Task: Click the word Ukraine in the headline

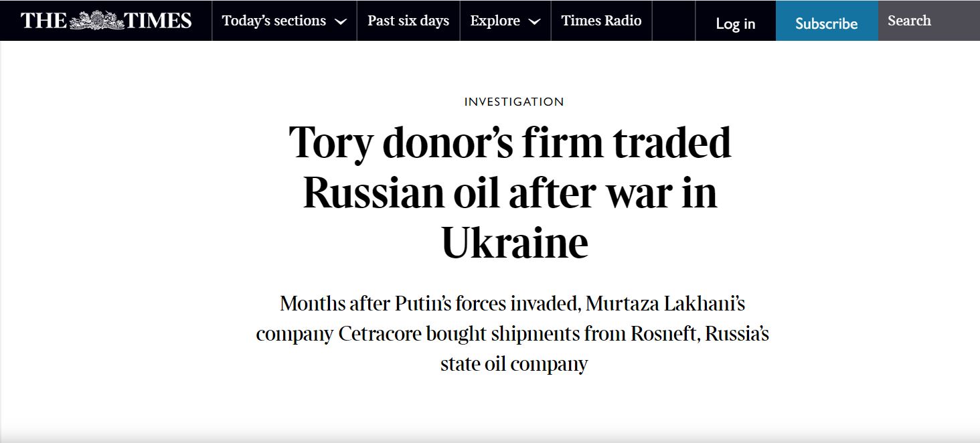Action: click(x=515, y=242)
